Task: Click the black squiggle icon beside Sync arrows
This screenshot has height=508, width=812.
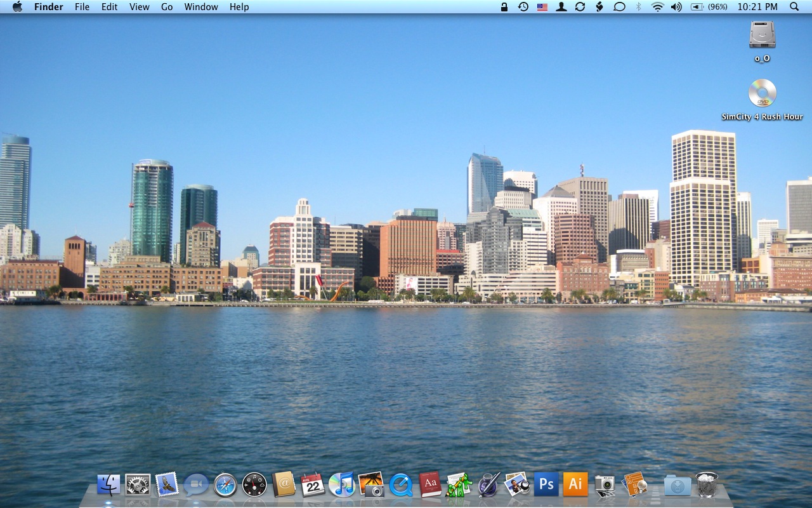Action: pyautogui.click(x=599, y=7)
